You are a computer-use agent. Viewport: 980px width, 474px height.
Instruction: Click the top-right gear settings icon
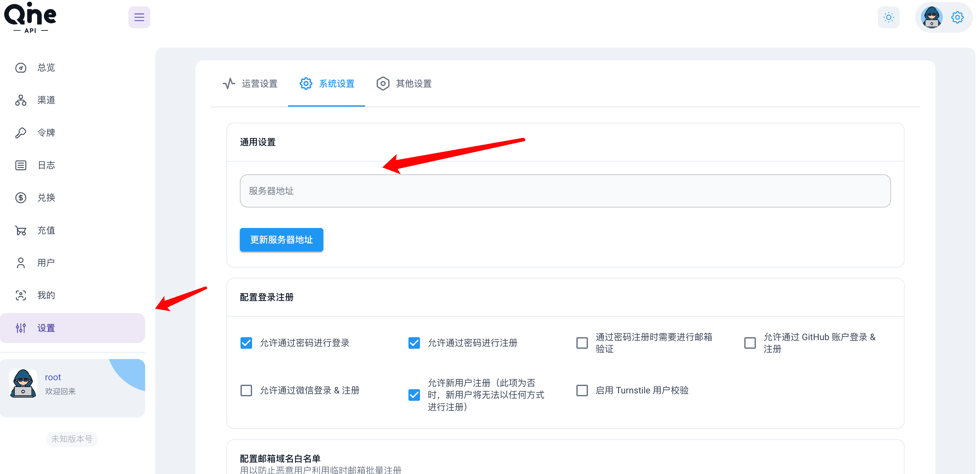(957, 17)
